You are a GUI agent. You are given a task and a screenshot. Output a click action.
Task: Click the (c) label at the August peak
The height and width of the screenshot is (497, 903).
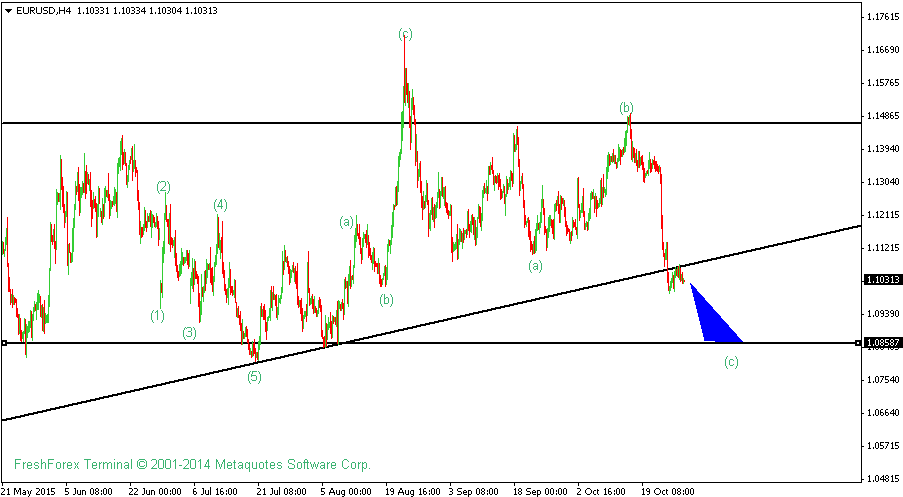tap(405, 34)
